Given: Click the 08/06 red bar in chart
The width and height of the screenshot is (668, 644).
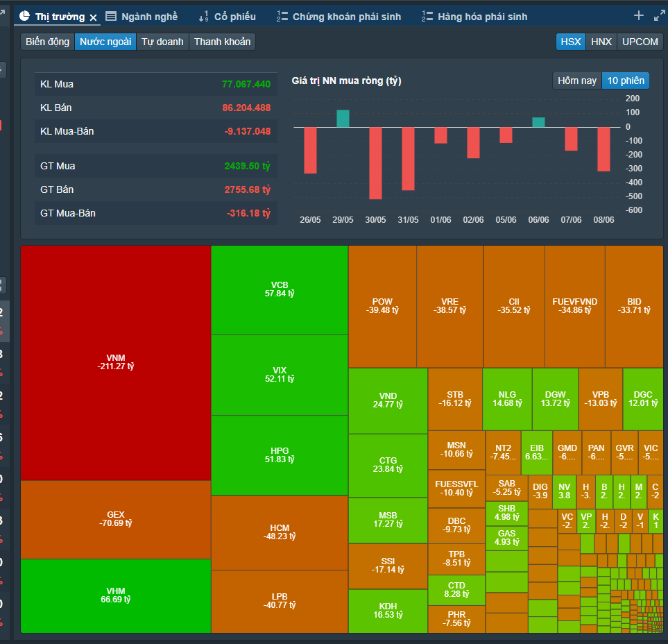Looking at the screenshot, I should [603, 149].
